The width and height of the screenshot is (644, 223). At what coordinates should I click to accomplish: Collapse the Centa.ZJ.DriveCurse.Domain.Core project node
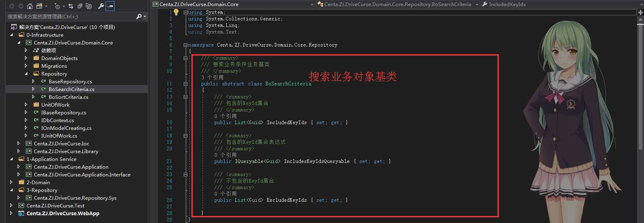19,43
